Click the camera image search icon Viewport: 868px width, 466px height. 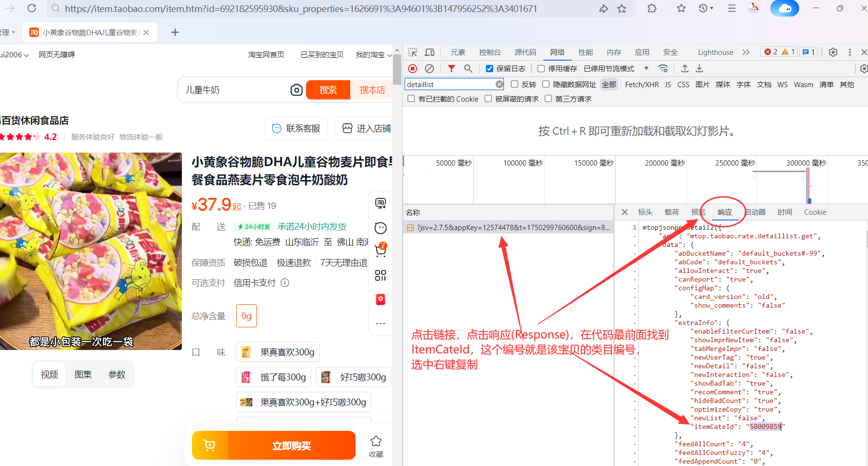coord(296,90)
